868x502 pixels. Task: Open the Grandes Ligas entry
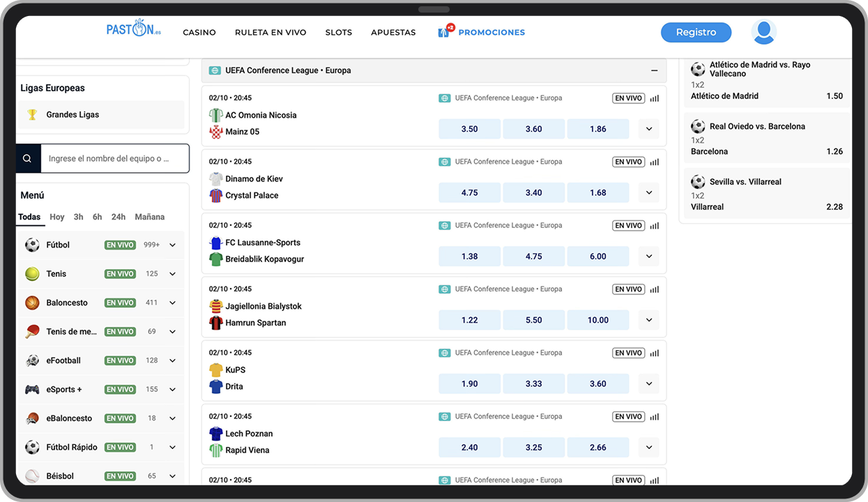pyautogui.click(x=102, y=114)
